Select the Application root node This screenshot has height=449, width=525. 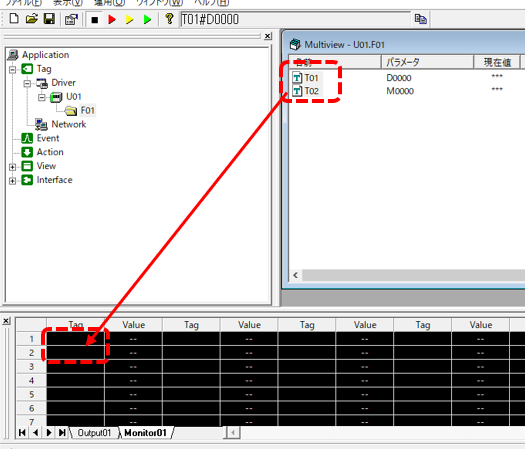[x=46, y=55]
